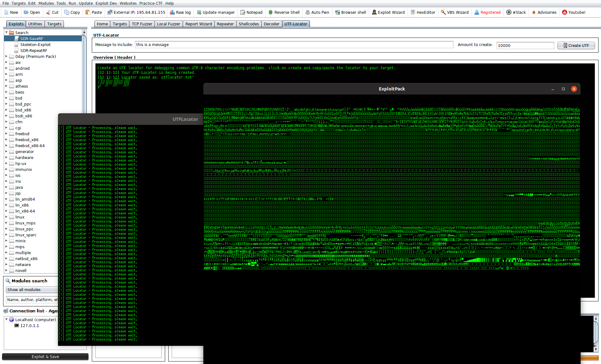This screenshot has height=364, width=601.
Task: Collapse the Search tree folder
Action: point(6,33)
